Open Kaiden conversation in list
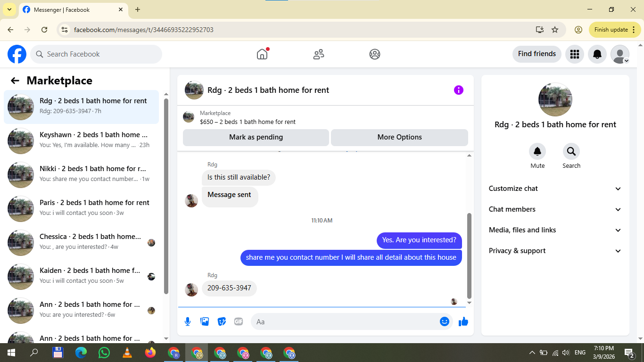 [81, 277]
